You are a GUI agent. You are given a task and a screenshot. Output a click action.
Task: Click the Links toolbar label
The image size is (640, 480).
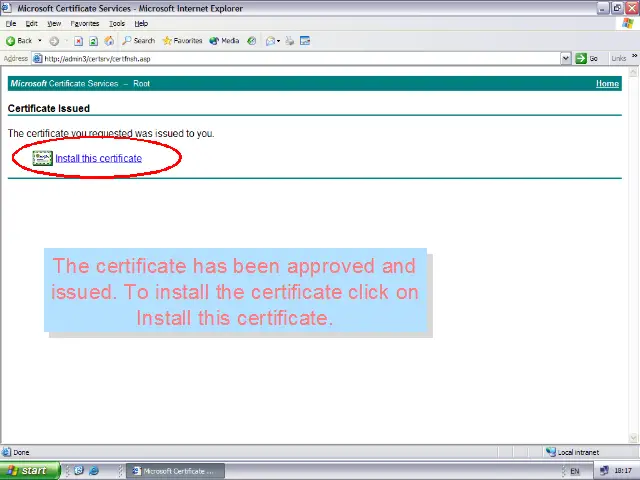coord(618,59)
